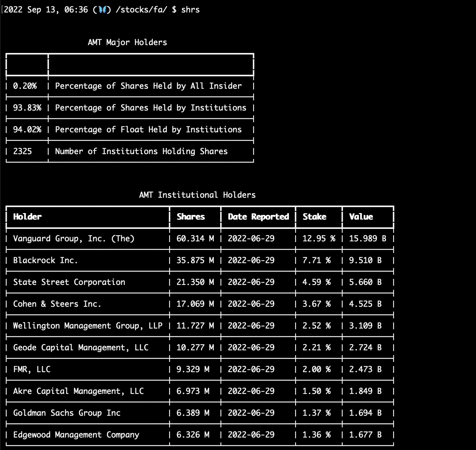Click the '3.67 %' stake cell
476x450 pixels.
tap(317, 304)
